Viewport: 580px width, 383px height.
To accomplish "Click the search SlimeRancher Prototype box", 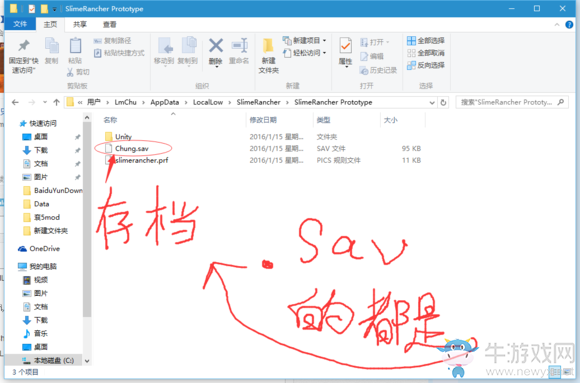I will click(512, 102).
